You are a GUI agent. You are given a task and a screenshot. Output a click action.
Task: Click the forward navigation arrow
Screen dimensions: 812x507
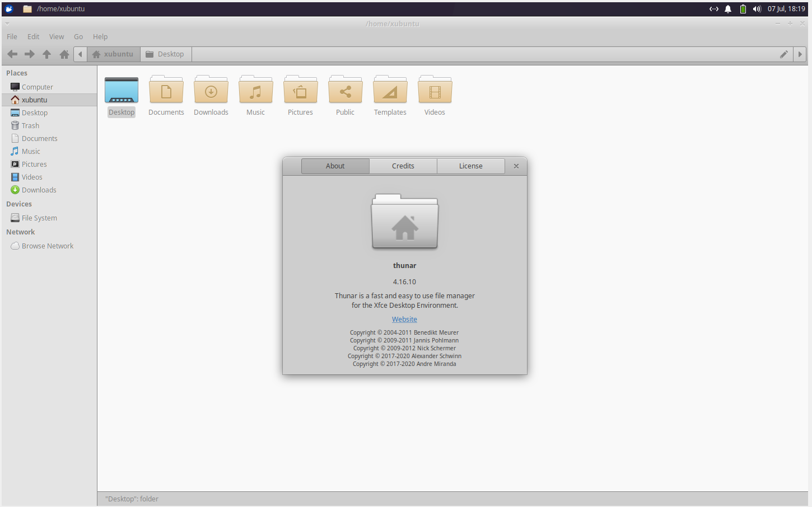[x=29, y=54]
